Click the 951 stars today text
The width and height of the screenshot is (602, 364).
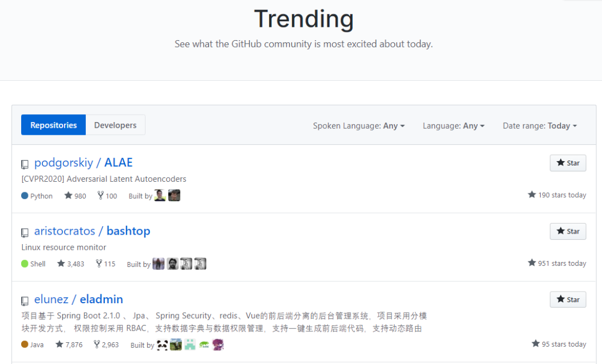click(x=557, y=263)
